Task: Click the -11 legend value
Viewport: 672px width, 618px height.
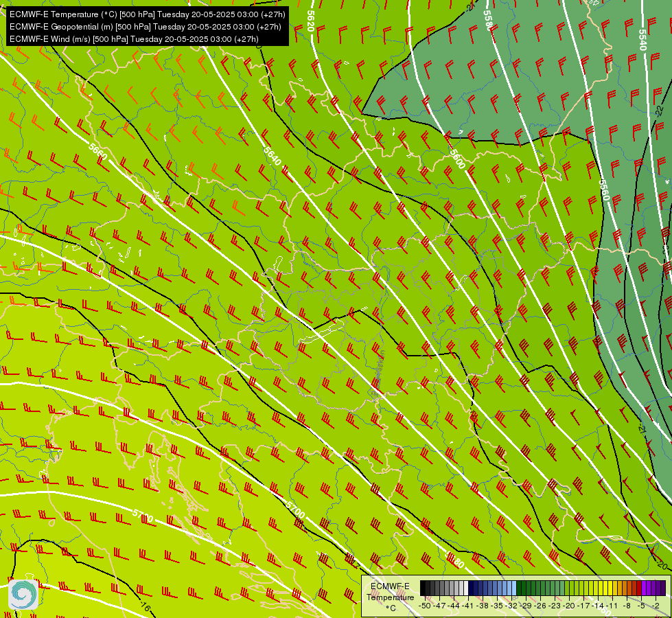Action: click(612, 606)
